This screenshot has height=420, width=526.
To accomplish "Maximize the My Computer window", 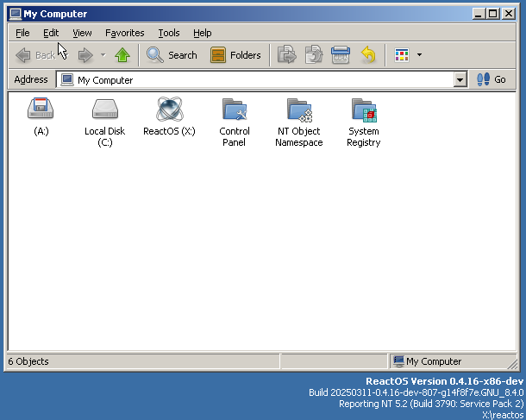I will click(493, 14).
